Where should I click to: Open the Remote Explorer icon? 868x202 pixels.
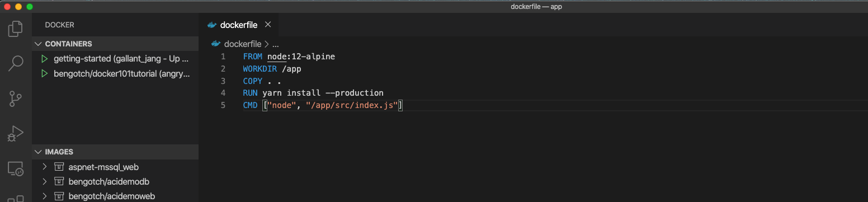click(16, 169)
